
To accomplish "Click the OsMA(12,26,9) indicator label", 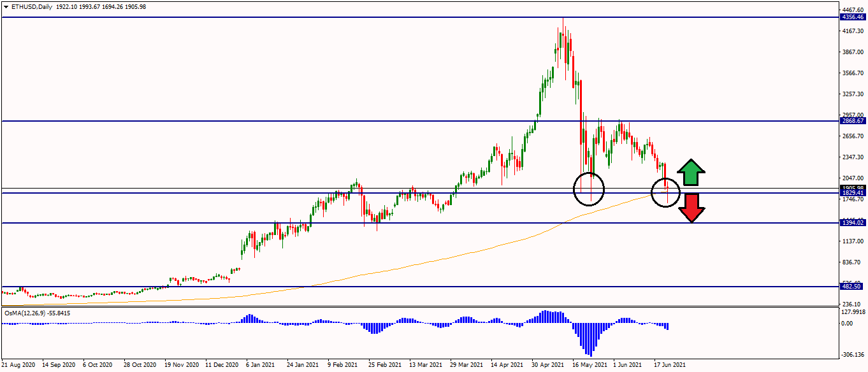I will 28,313.
